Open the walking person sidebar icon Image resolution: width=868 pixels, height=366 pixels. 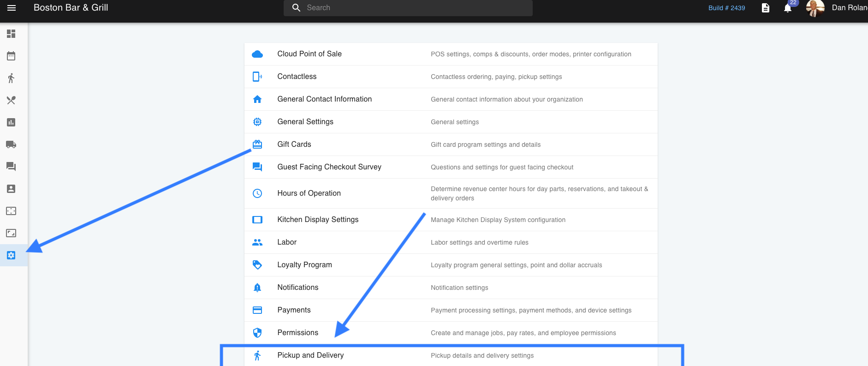[11, 78]
